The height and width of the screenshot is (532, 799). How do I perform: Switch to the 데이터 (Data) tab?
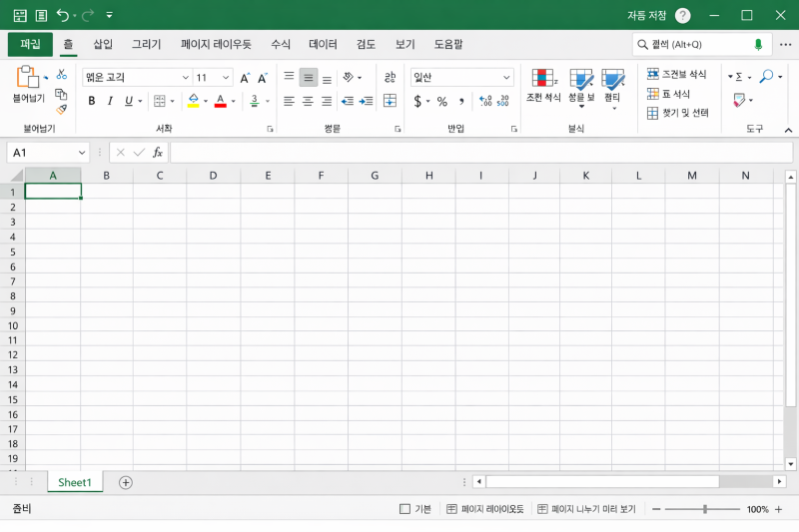pyautogui.click(x=323, y=44)
